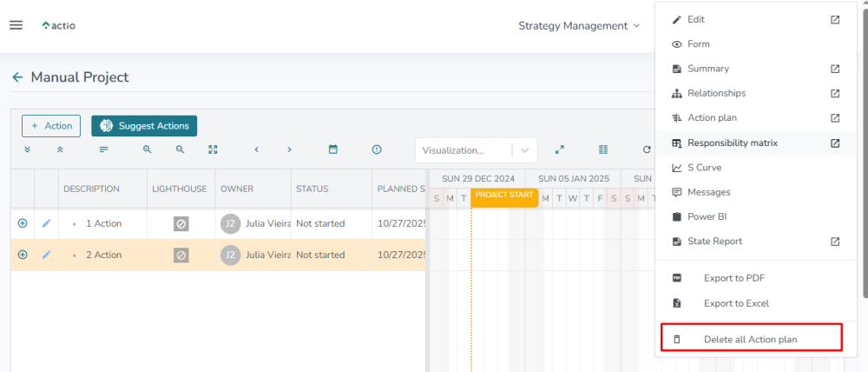868x372 pixels.
Task: Click SUN 29 DEC 2024 week header
Action: coord(477,178)
